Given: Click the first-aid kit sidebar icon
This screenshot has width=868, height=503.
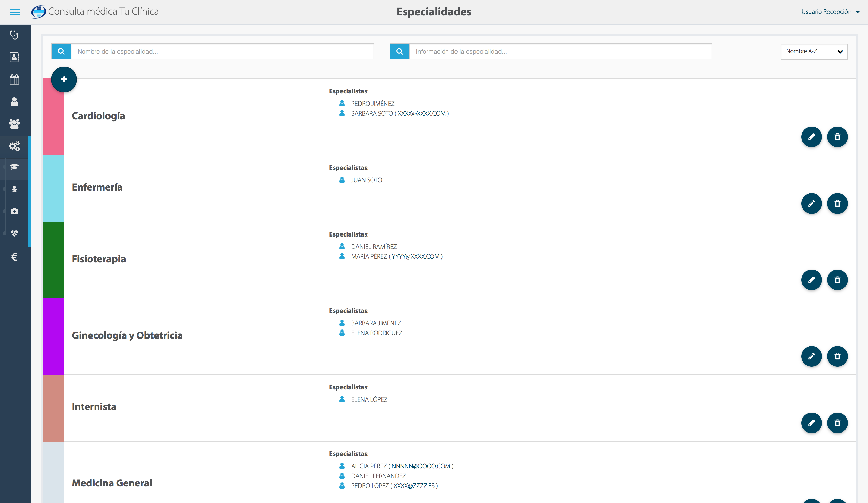Looking at the screenshot, I should (x=14, y=211).
